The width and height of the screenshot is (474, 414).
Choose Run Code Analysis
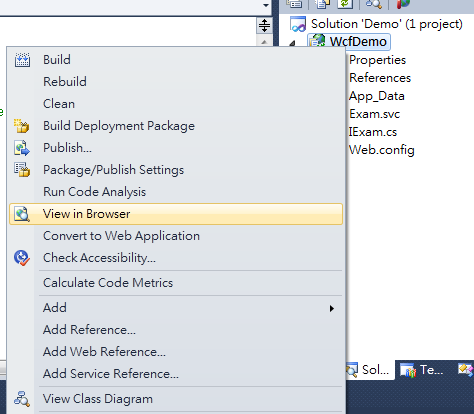(95, 192)
